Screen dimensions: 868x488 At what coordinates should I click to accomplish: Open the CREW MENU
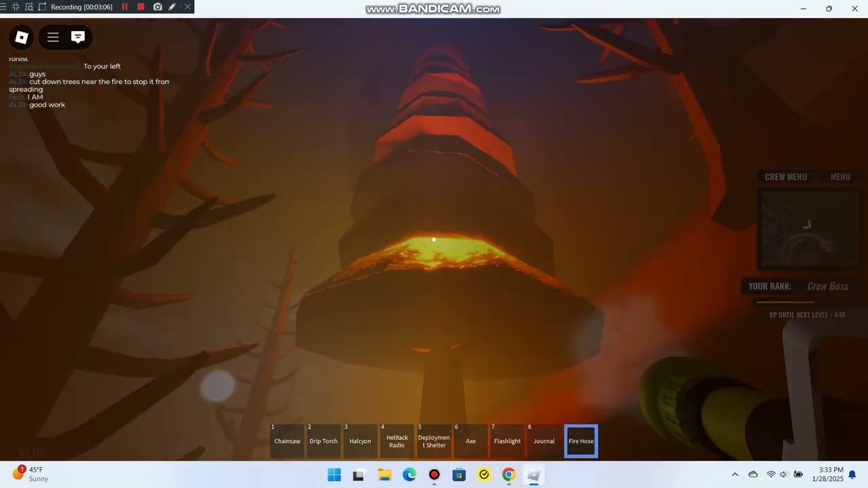(x=786, y=177)
